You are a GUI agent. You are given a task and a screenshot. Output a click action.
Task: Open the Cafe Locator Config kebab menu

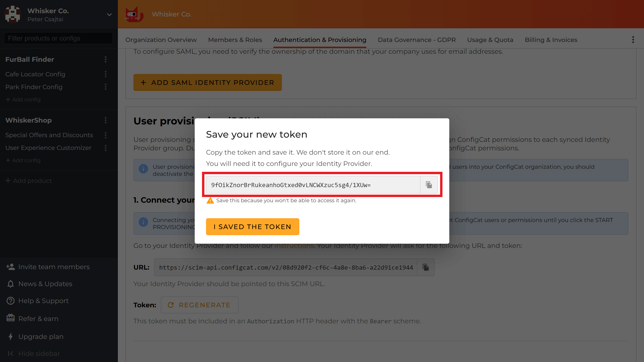click(x=106, y=74)
